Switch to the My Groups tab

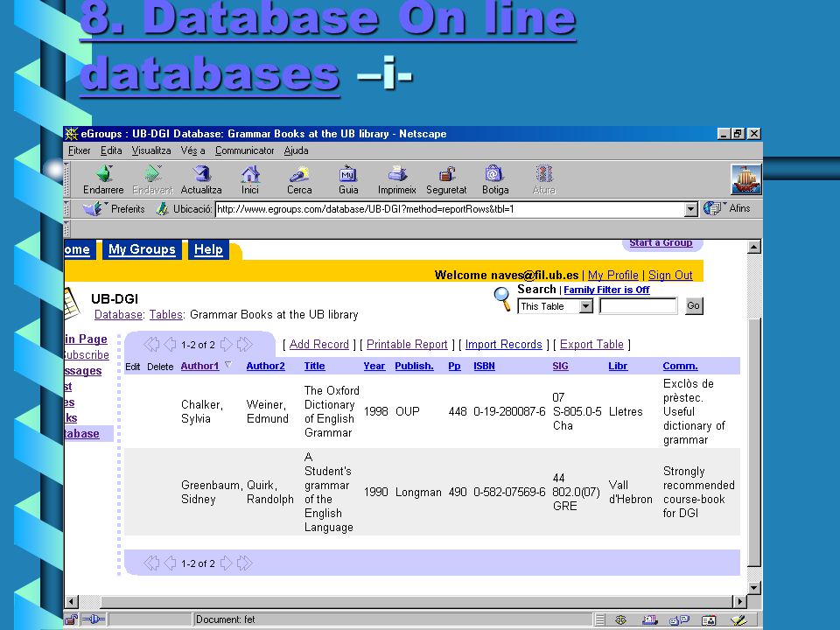pyautogui.click(x=142, y=249)
